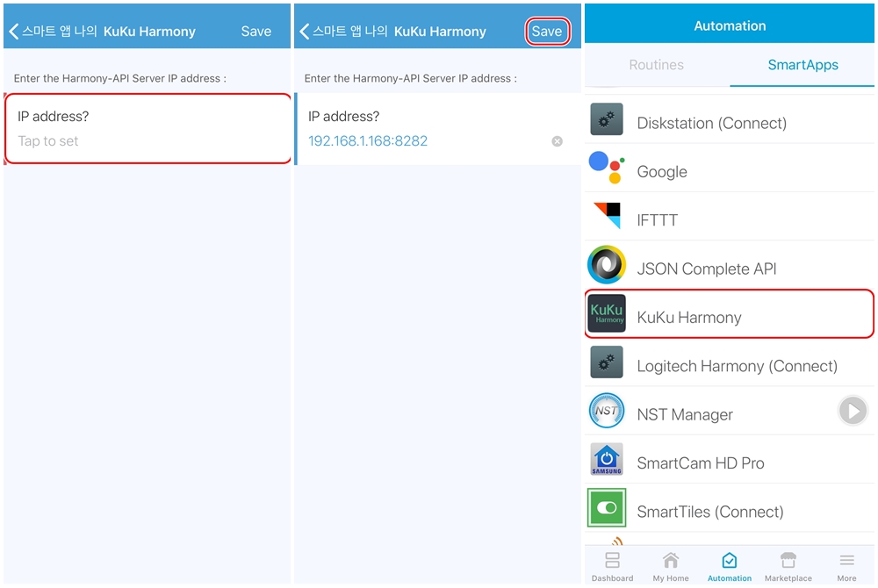The image size is (878, 588).
Task: Go to My Home in the bottom bar
Action: tap(671, 567)
